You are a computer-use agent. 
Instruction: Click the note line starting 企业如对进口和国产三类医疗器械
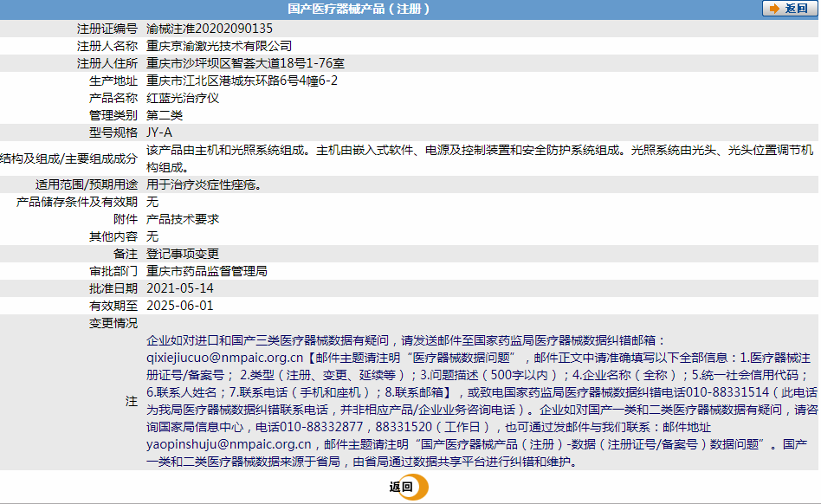(x=406, y=340)
